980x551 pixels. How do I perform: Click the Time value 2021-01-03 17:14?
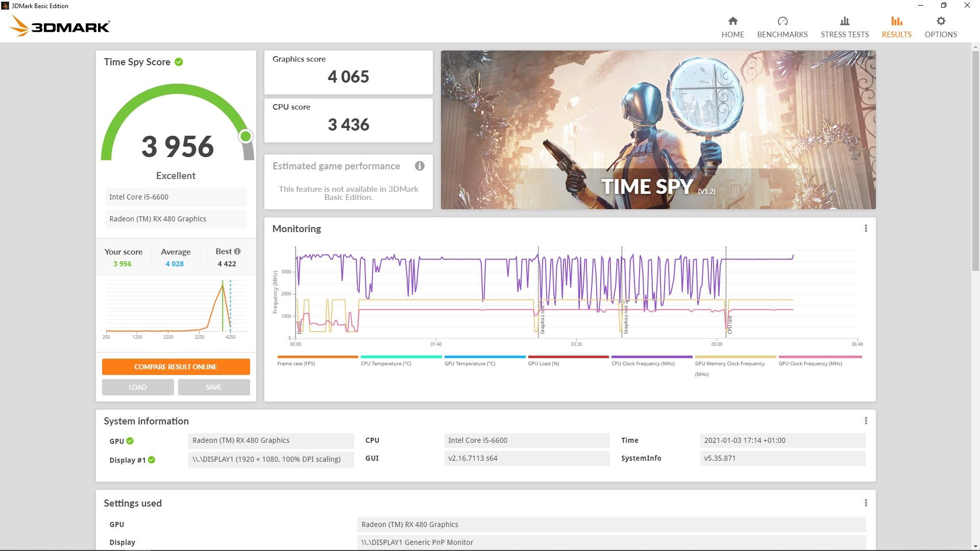pos(782,440)
